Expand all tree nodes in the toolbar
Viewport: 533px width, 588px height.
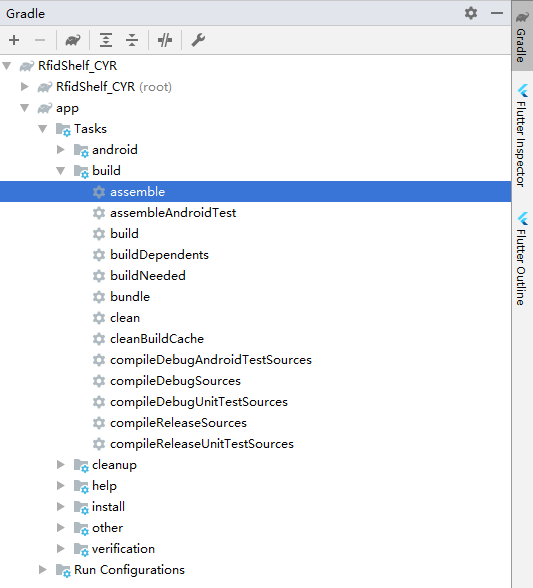point(106,40)
